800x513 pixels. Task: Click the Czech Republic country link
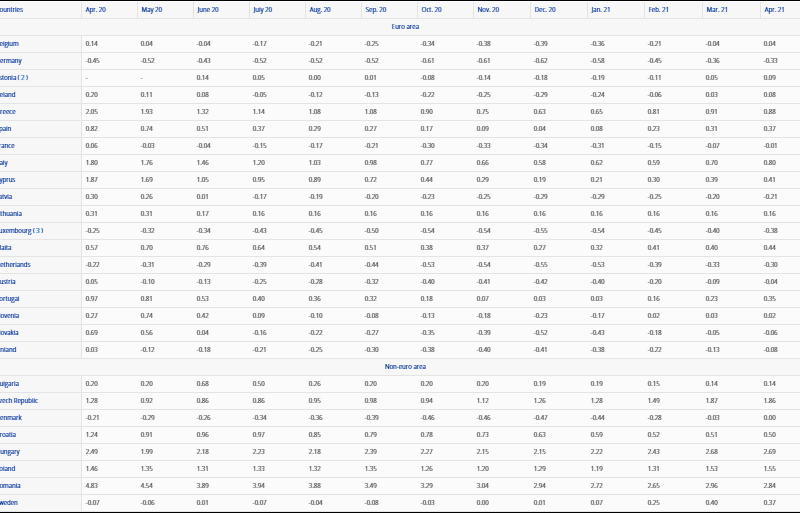click(x=21, y=400)
